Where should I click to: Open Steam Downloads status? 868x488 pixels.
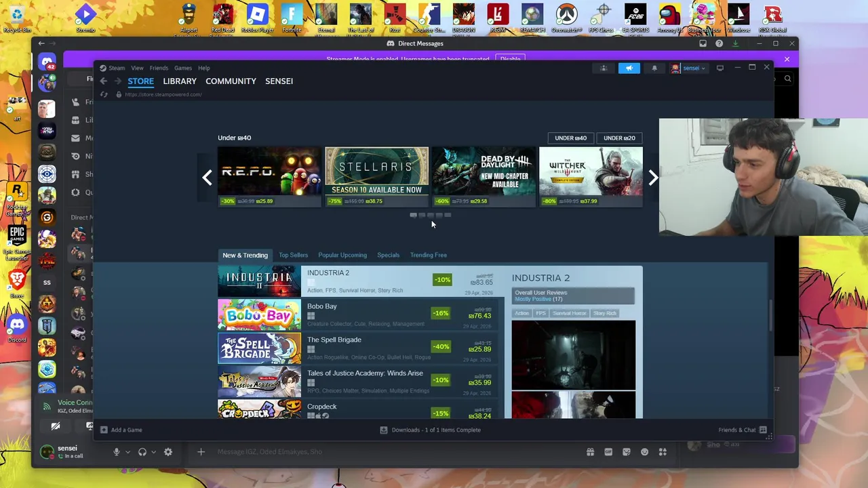(431, 430)
